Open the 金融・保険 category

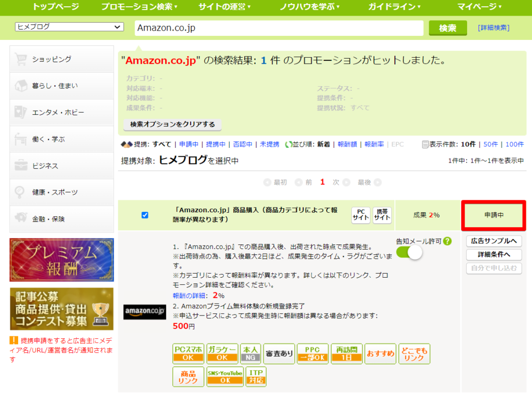click(x=61, y=219)
